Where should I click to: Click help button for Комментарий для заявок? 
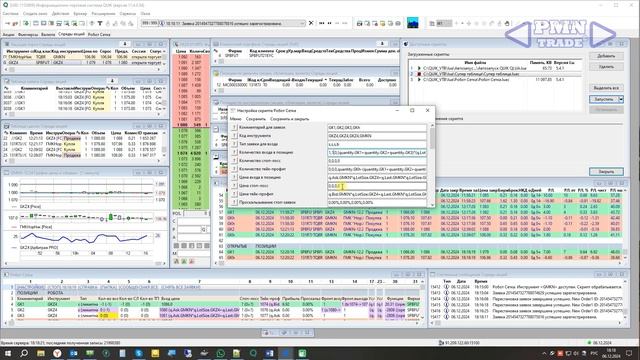pos(234,127)
